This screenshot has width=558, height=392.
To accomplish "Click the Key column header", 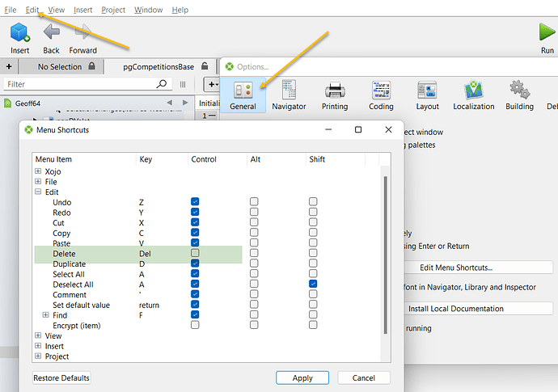I will coord(162,159).
